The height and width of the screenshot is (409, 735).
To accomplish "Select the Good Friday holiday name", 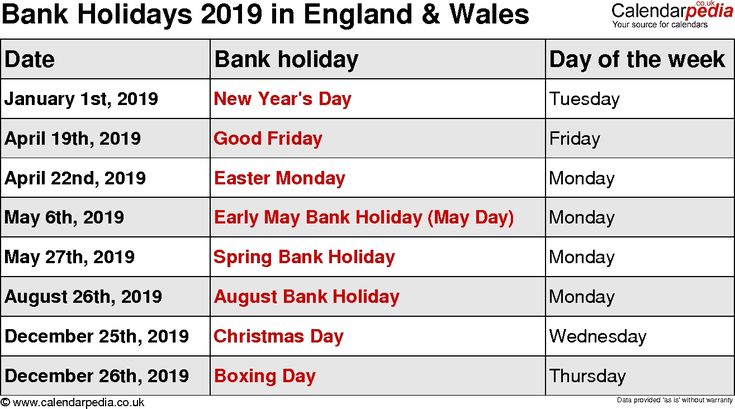I will point(268,139).
